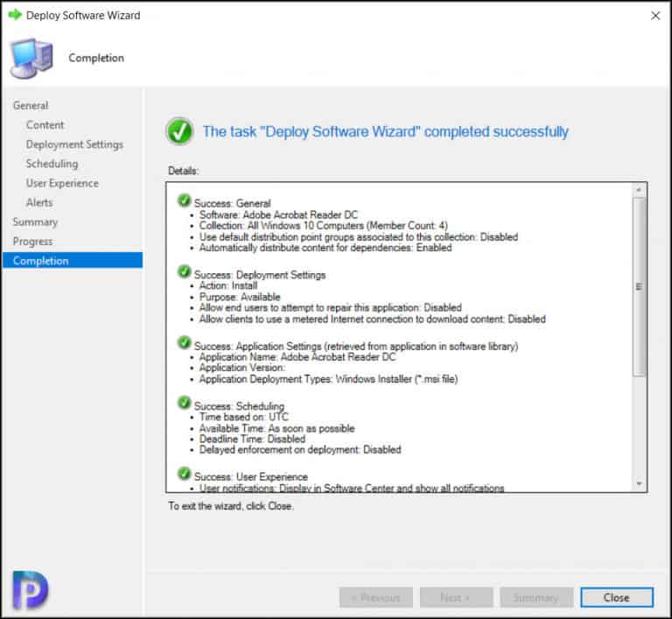Image resolution: width=672 pixels, height=619 pixels.
Task: Click 'Time based on: UTC' line
Action: (x=244, y=417)
